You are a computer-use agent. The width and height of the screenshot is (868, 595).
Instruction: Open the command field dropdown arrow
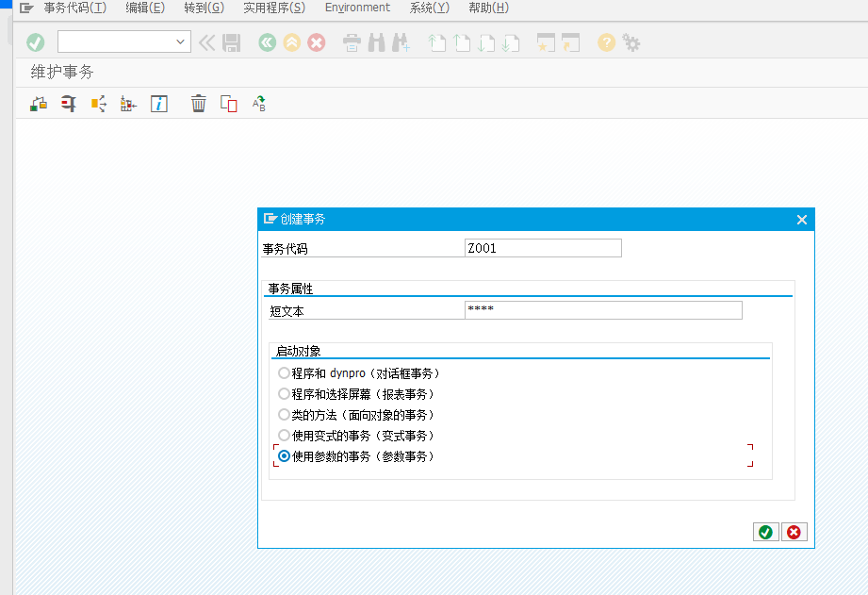tap(180, 42)
